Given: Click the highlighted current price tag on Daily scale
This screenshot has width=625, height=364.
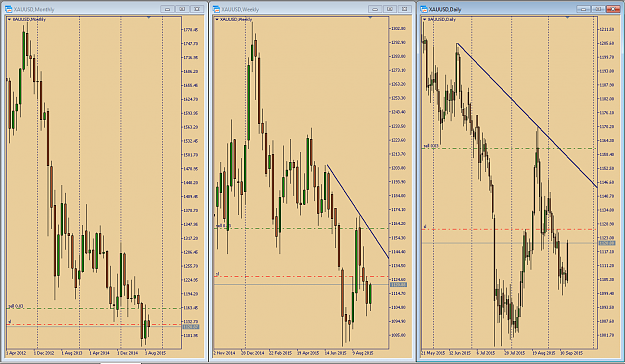Looking at the screenshot, I should click(607, 243).
